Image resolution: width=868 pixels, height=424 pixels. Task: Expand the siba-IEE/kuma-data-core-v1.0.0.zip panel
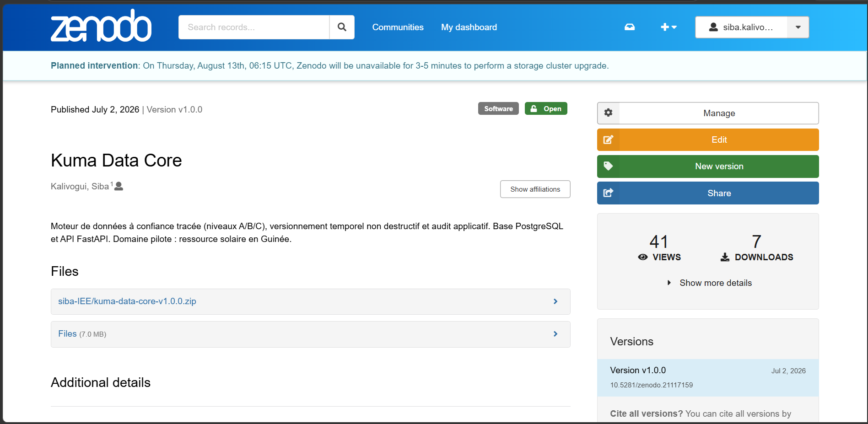[310, 301]
